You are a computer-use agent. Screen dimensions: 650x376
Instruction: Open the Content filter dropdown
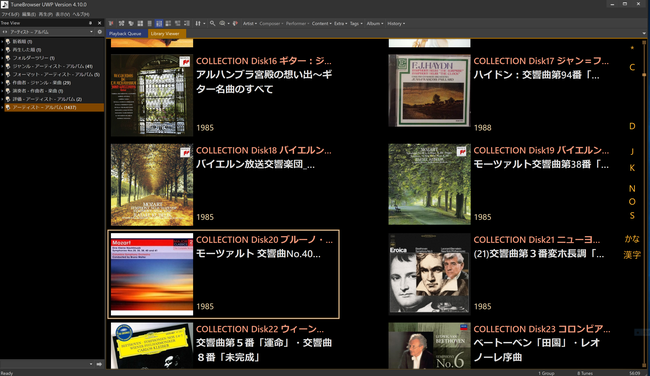[x=321, y=24]
